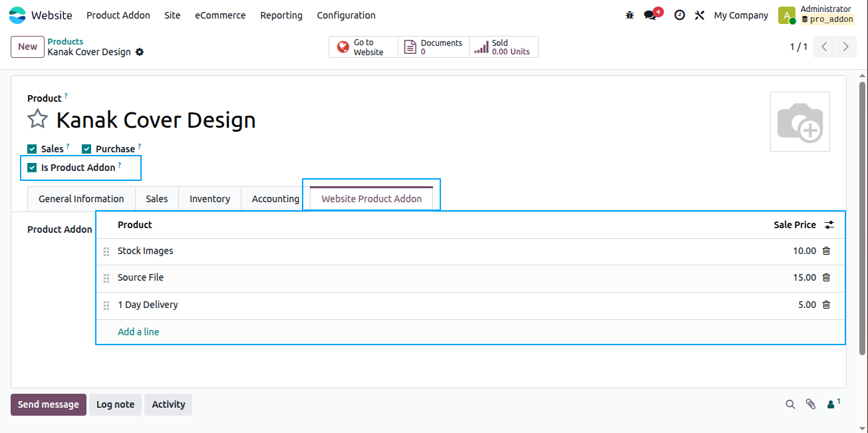This screenshot has height=433, width=868.
Task: Uncheck the Sales checkbox
Action: [32, 149]
